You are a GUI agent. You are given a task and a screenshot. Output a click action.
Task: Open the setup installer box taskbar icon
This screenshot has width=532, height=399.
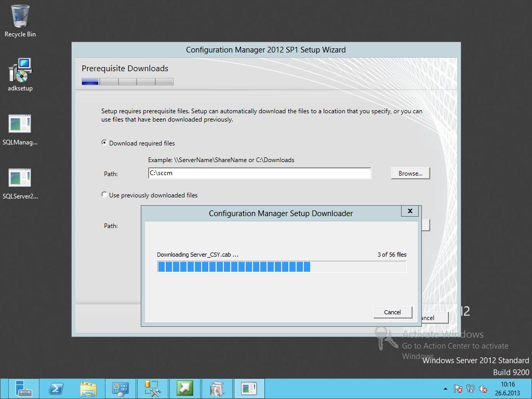(x=217, y=389)
